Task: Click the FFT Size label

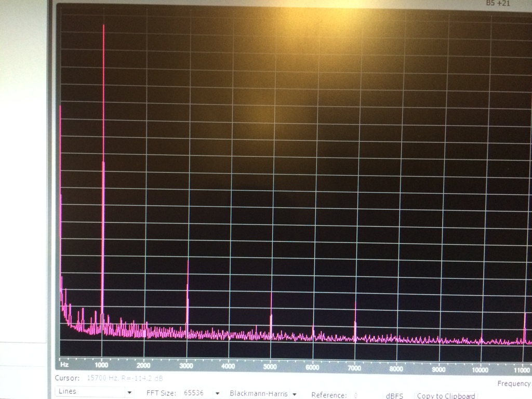Action: pos(161,393)
